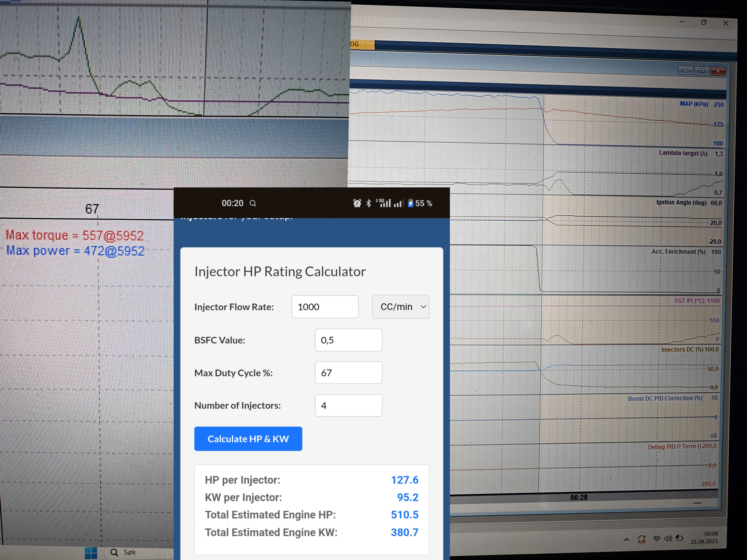Show hidden tray icons via chevron
Screen dimensions: 747x560
pyautogui.click(x=626, y=539)
